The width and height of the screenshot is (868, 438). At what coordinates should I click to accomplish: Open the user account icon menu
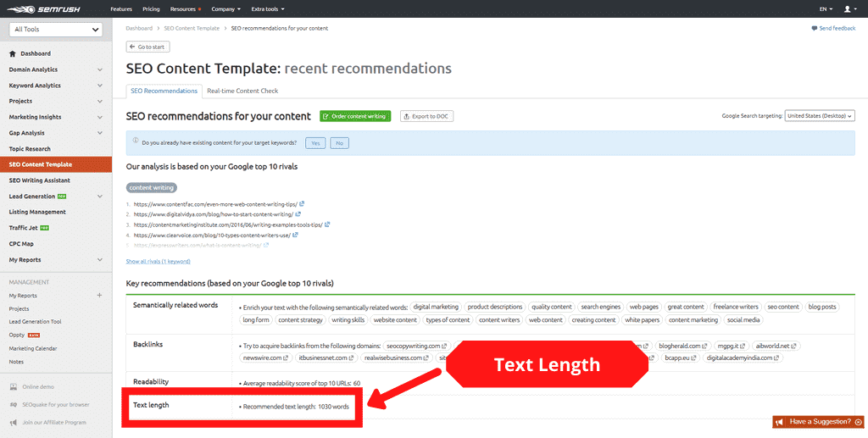coord(849,8)
